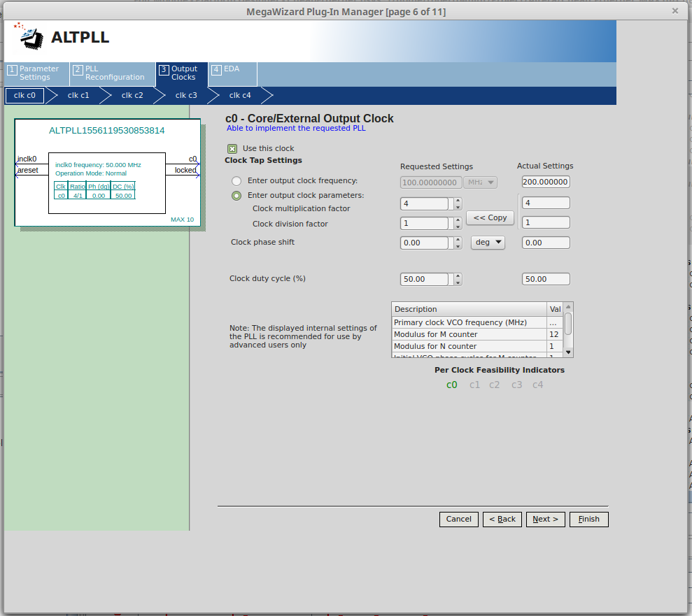Select the clk c4 sub-page
This screenshot has height=616, width=692.
coord(240,95)
